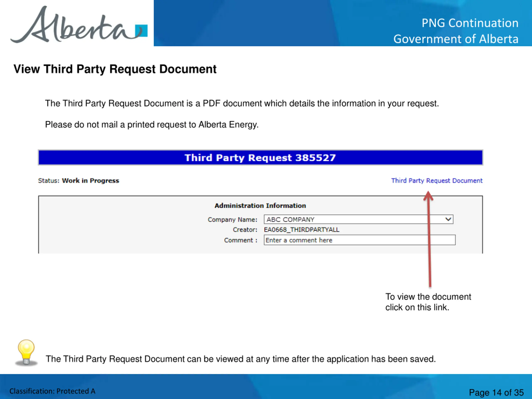Click the Government of Alberta header text
The width and height of the screenshot is (532, 399).
[456, 39]
